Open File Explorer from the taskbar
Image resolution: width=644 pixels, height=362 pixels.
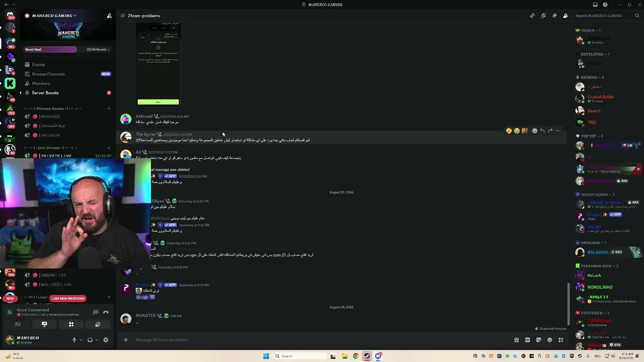(x=345, y=356)
